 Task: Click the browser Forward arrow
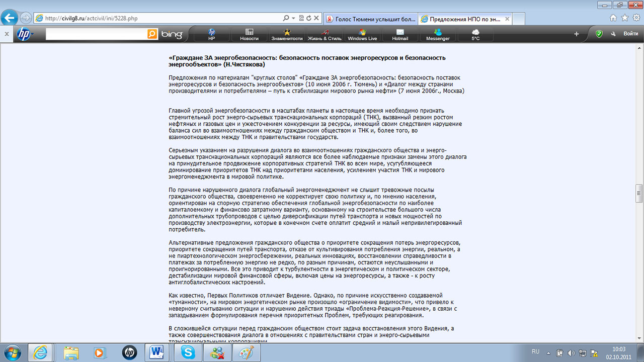[26, 18]
